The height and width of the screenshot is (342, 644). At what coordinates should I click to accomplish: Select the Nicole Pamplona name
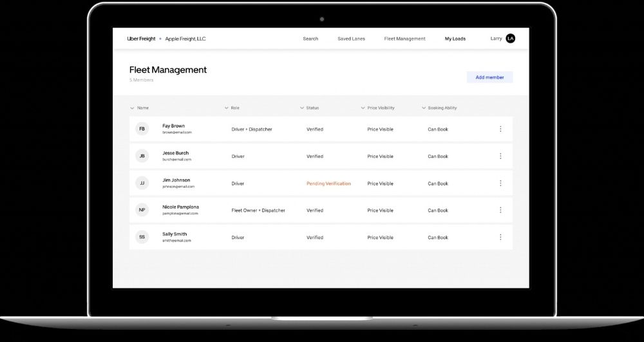pyautogui.click(x=181, y=207)
